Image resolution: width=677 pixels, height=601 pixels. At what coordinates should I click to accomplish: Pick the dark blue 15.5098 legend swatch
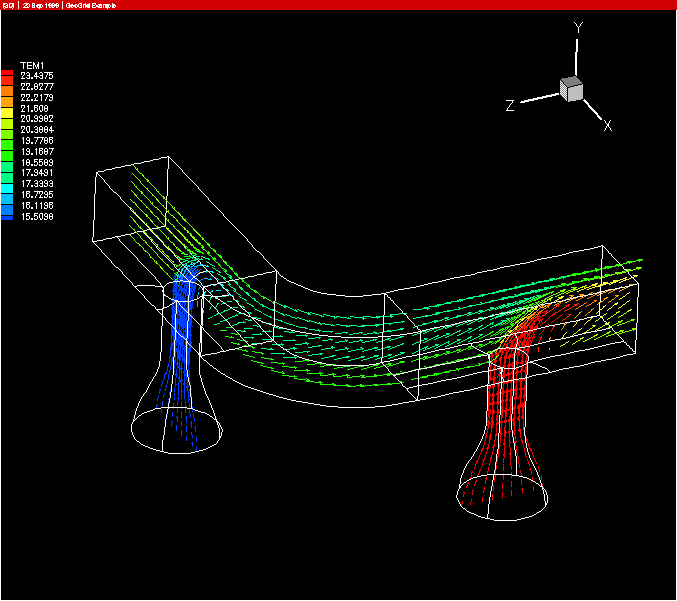8,216
